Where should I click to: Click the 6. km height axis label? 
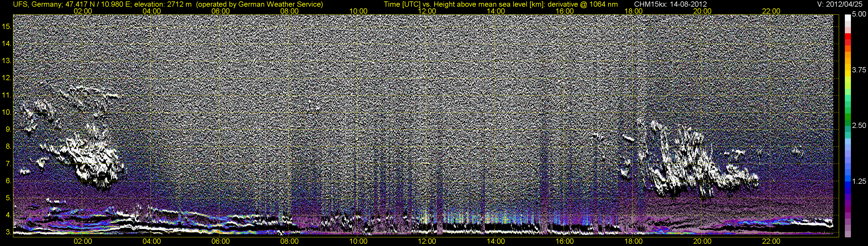(8, 181)
